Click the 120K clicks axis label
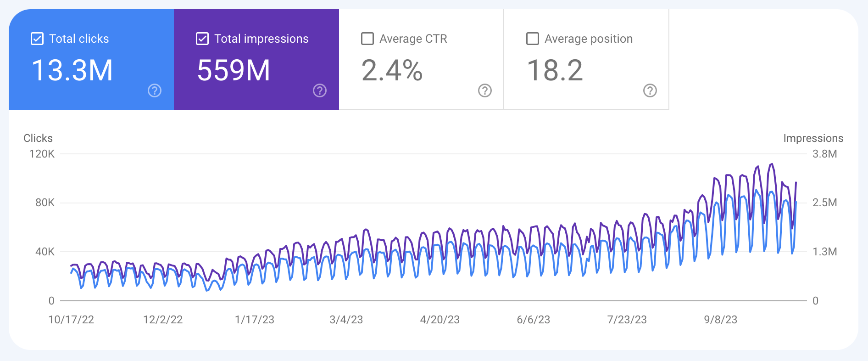 [42, 154]
